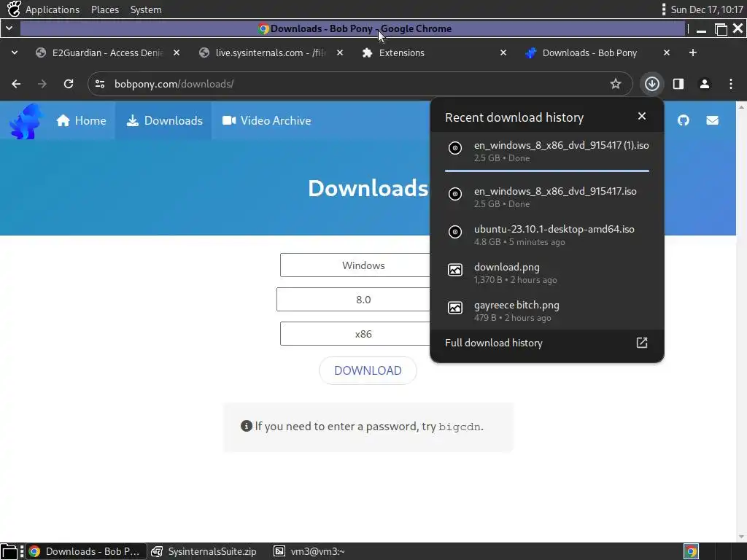Open gayreece bitch.png download entry
747x560 pixels.
pos(547,311)
